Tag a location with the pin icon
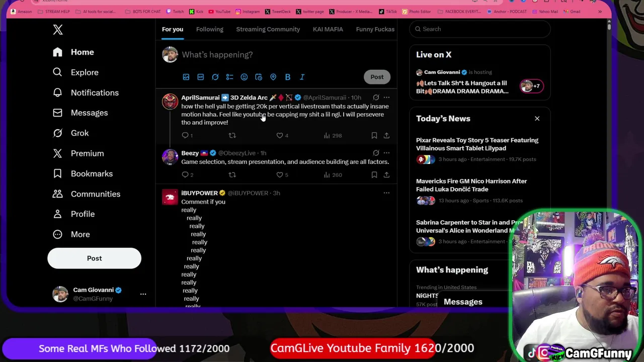The image size is (644, 362). [273, 77]
